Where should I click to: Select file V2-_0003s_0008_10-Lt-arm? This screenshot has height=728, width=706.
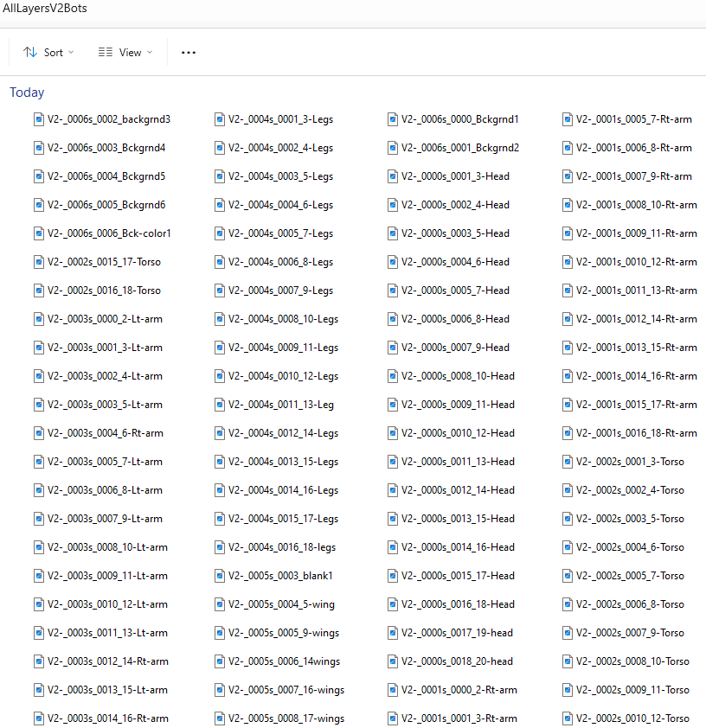click(100, 547)
